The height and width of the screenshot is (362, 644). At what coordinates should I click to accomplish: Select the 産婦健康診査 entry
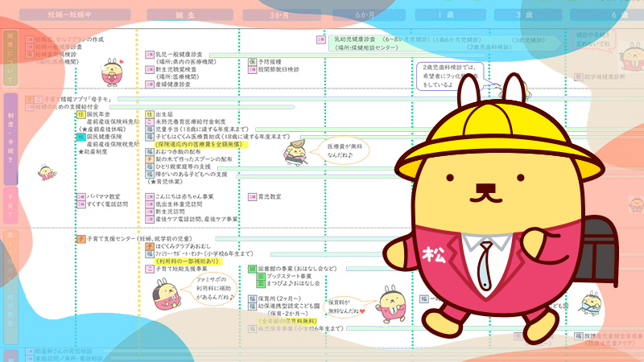point(173,84)
